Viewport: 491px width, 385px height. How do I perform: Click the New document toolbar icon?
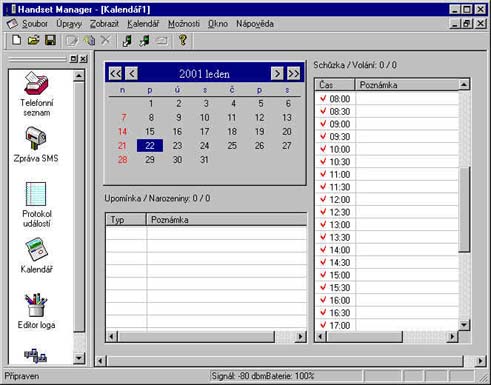[x=16, y=40]
